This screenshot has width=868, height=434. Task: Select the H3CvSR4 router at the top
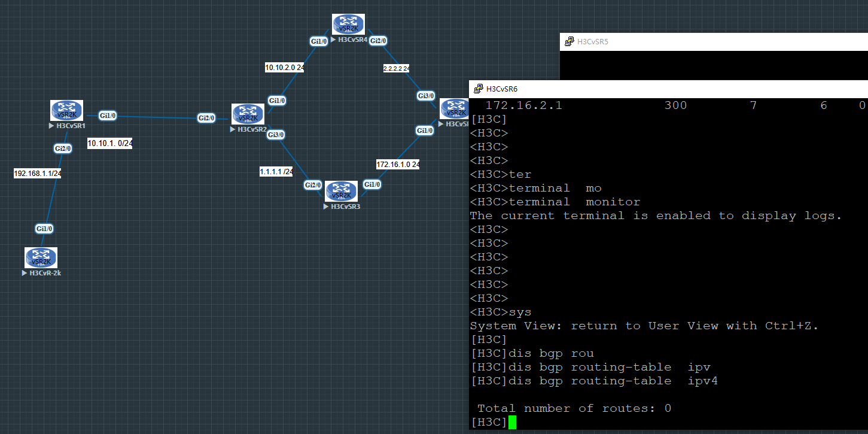pyautogui.click(x=349, y=25)
